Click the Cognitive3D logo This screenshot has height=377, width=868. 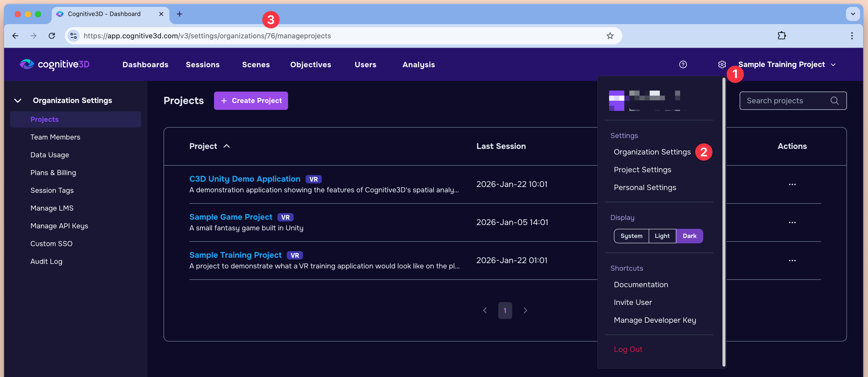pyautogui.click(x=55, y=64)
